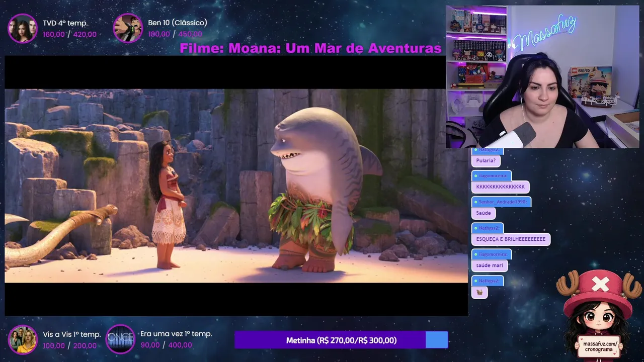Click the 'Ben 10 (Clássico)' label
Viewport: 644px width, 362px height.
[178, 23]
